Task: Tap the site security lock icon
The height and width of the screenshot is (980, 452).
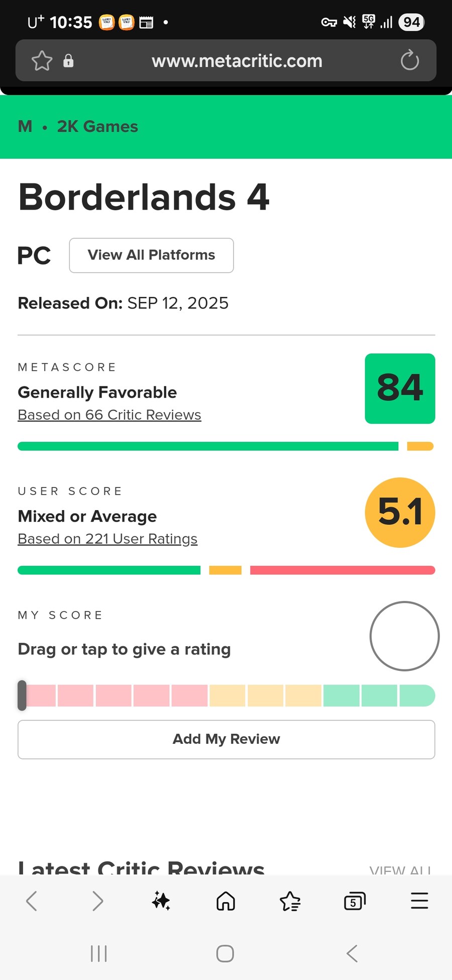Action: coord(68,61)
